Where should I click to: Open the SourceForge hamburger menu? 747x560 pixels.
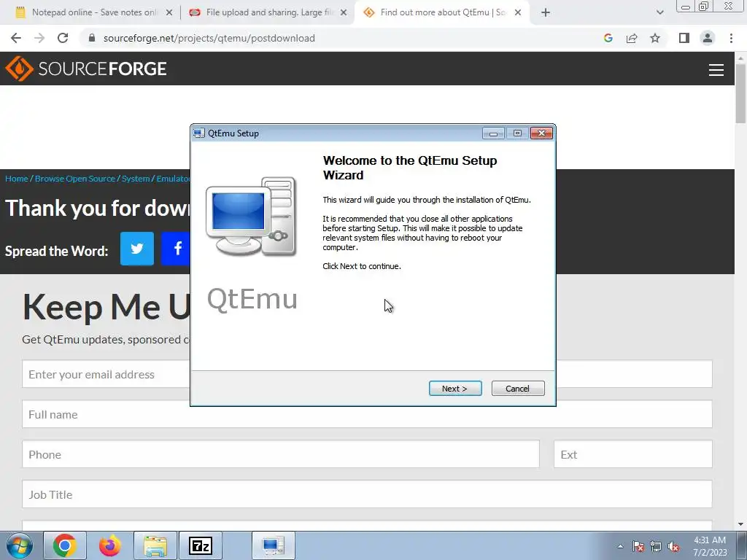(x=716, y=69)
